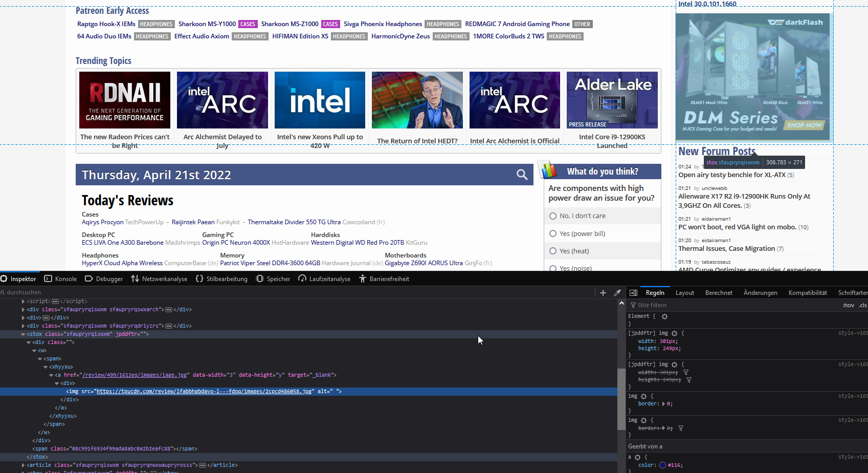Collapse the stox element node

pyautogui.click(x=23, y=334)
